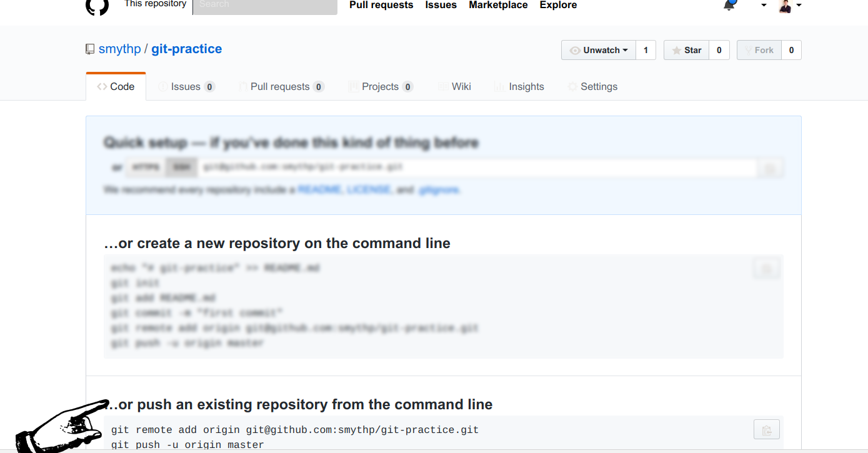Copy the create-new-repository commands

point(766,269)
